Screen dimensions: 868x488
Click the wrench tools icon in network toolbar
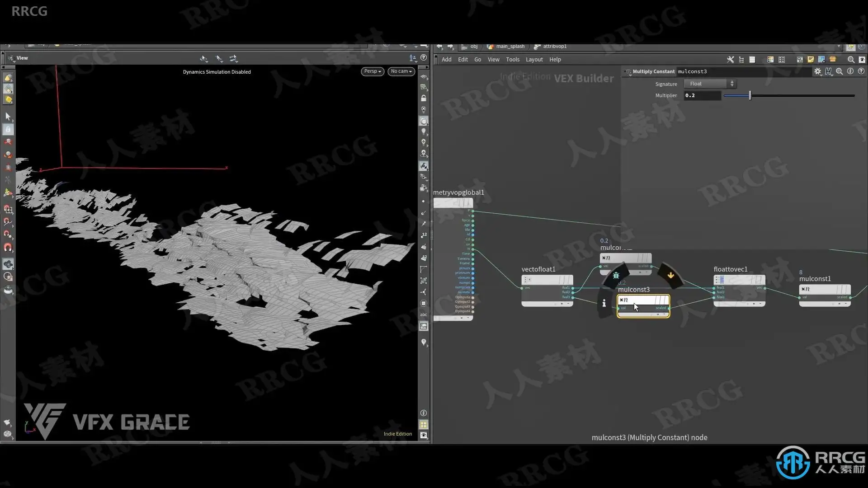tap(730, 60)
